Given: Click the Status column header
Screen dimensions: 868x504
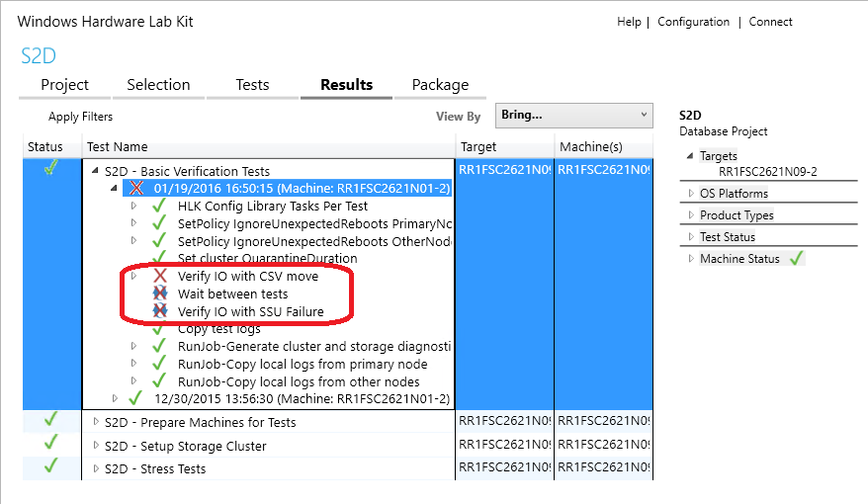Looking at the screenshot, I should point(45,147).
